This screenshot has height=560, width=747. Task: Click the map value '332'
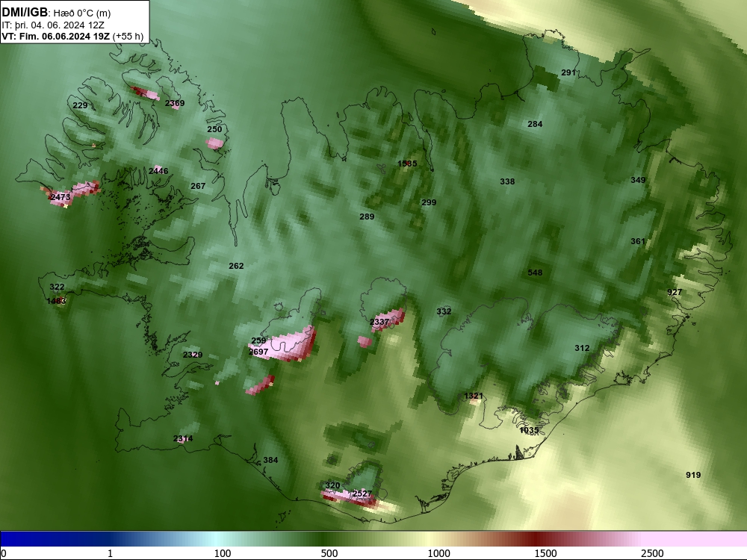(444, 311)
